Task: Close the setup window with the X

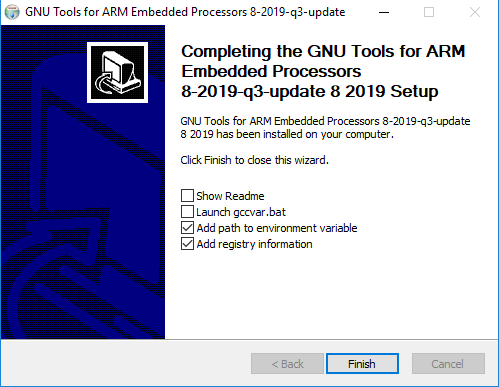Action: [x=475, y=12]
